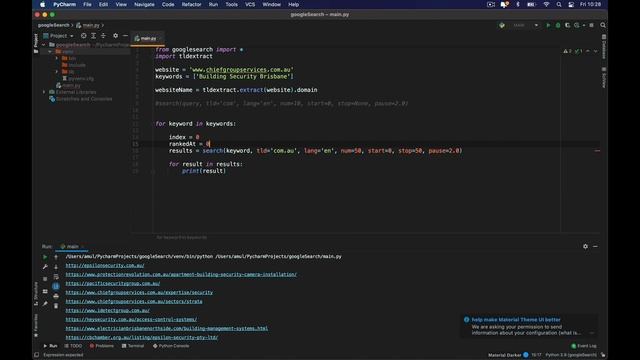640x360 pixels.
Task: Expand the lib folder
Action: pos(57,72)
